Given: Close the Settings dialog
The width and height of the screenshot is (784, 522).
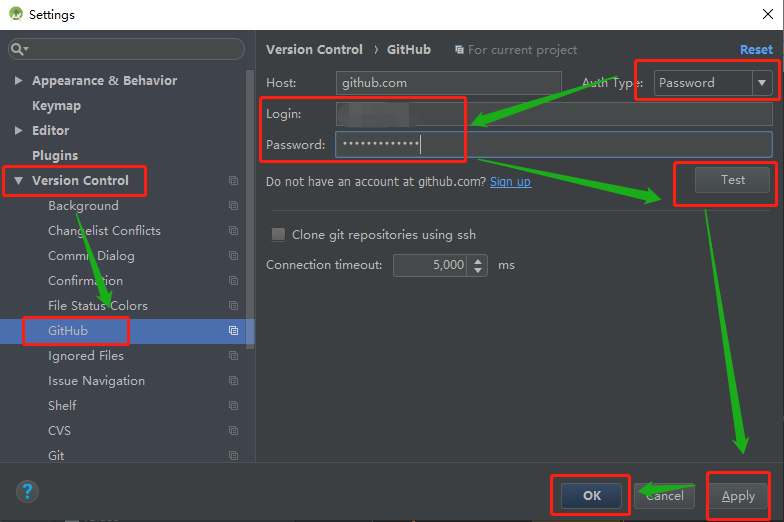Looking at the screenshot, I should click(768, 14).
